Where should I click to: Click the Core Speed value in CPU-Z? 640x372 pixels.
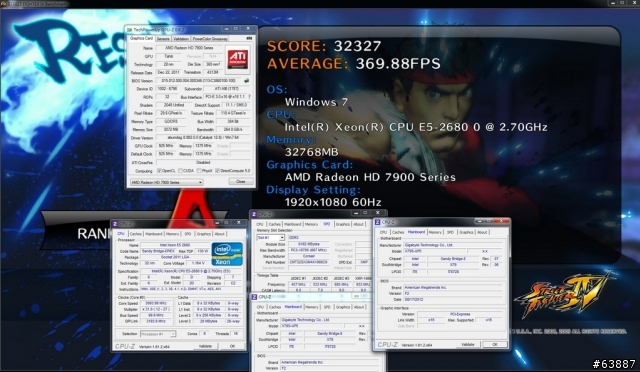point(156,303)
